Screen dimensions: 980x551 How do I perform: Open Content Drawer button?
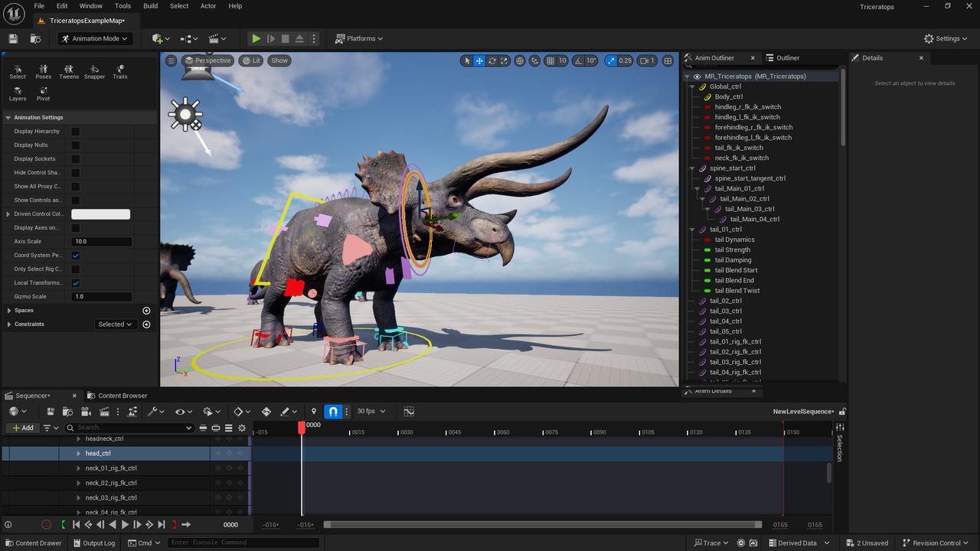tap(33, 543)
